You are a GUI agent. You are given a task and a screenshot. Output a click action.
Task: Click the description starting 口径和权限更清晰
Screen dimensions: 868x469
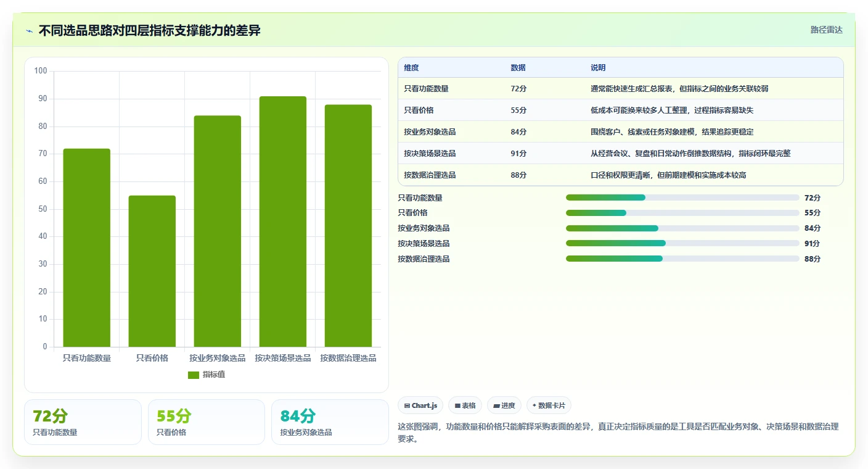[668, 175]
